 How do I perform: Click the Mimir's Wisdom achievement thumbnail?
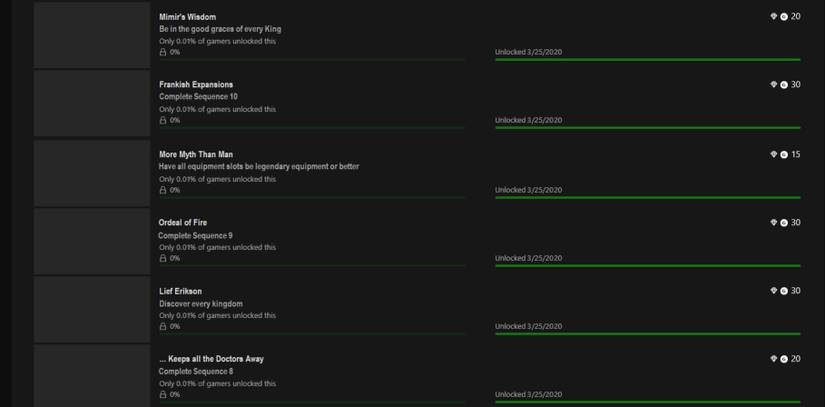pyautogui.click(x=92, y=35)
